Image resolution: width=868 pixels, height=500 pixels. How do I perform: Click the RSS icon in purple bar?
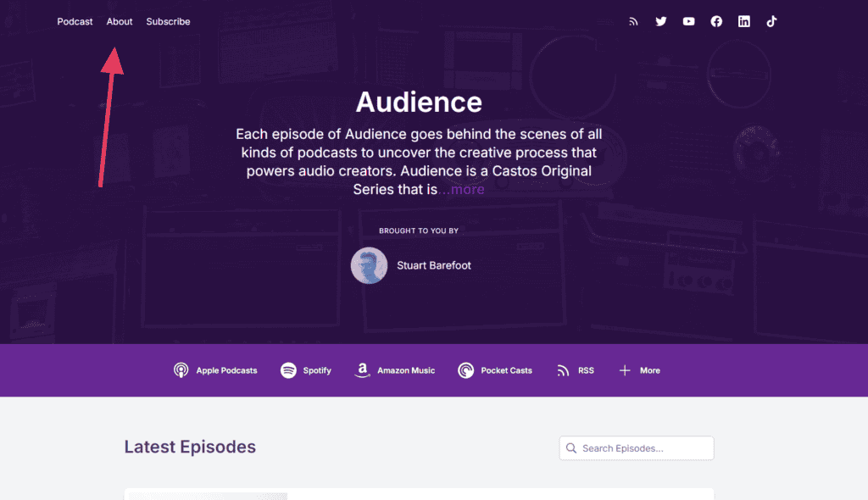click(563, 370)
